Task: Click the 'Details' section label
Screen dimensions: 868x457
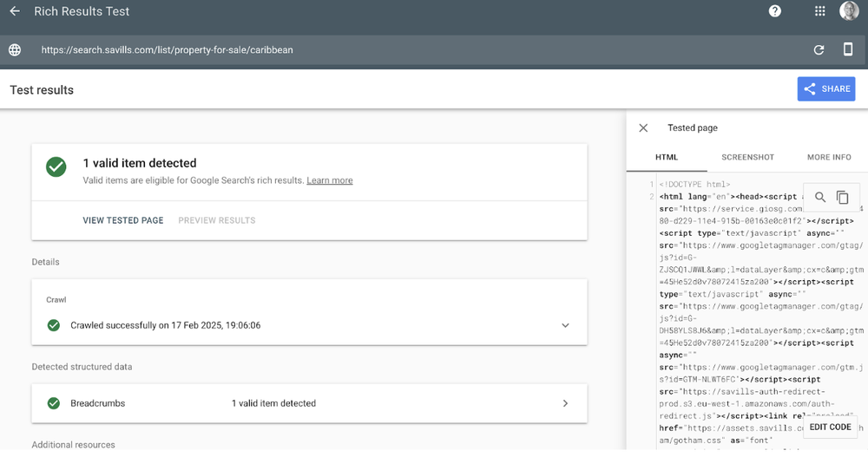Action: click(x=45, y=262)
